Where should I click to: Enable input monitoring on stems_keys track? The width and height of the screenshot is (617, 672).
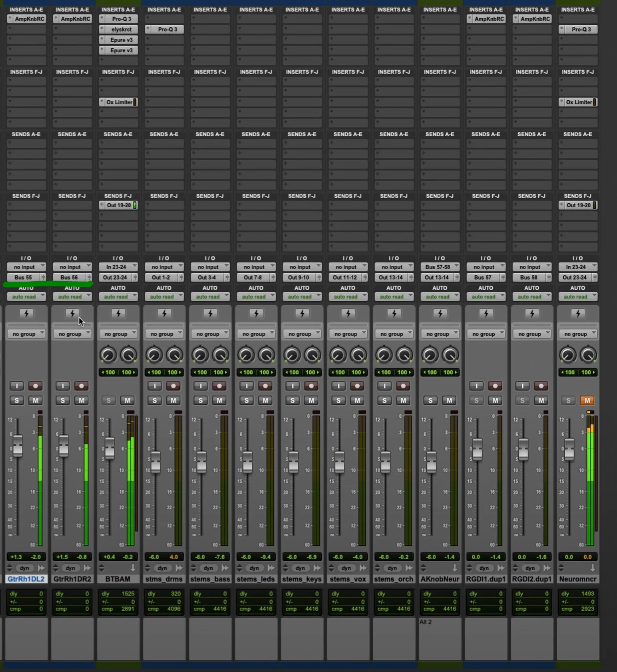[292, 386]
